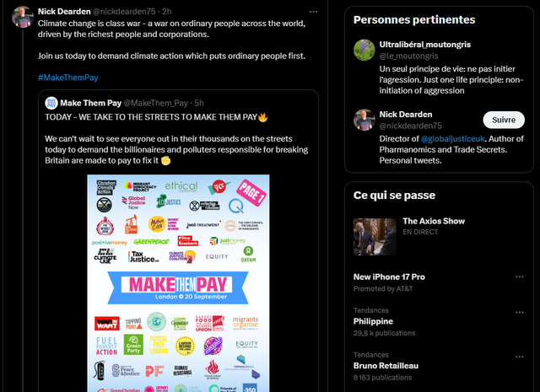Open options for New iPhone 17 Pro
This screenshot has height=392, width=540.
pyautogui.click(x=520, y=277)
